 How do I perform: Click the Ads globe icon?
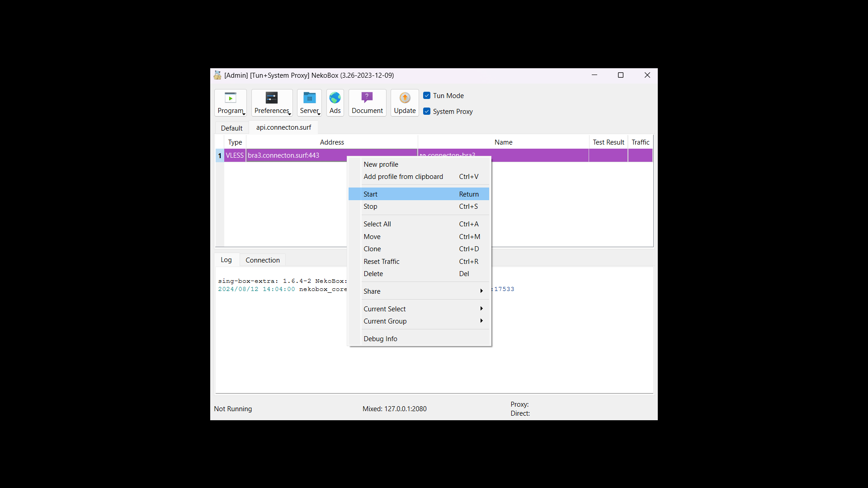tap(335, 98)
